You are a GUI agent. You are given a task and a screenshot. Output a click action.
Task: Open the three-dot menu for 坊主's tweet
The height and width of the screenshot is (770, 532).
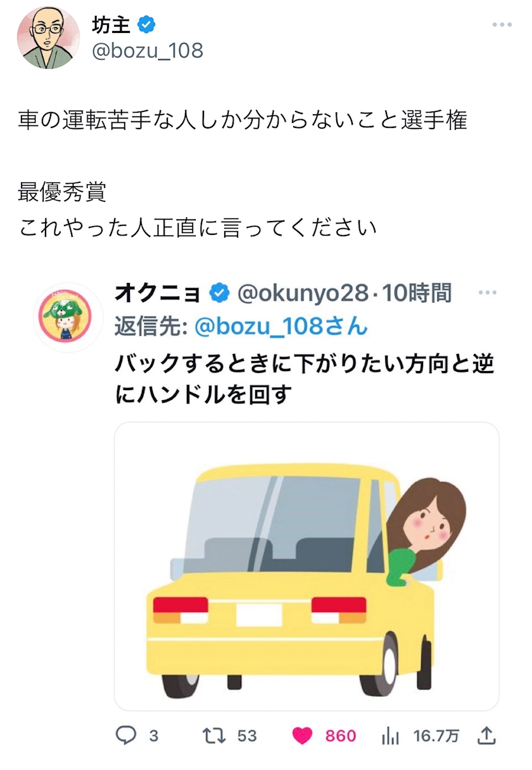coord(502,25)
